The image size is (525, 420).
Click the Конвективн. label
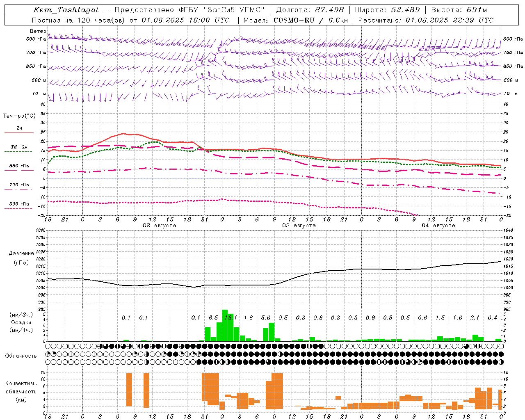point(21,383)
